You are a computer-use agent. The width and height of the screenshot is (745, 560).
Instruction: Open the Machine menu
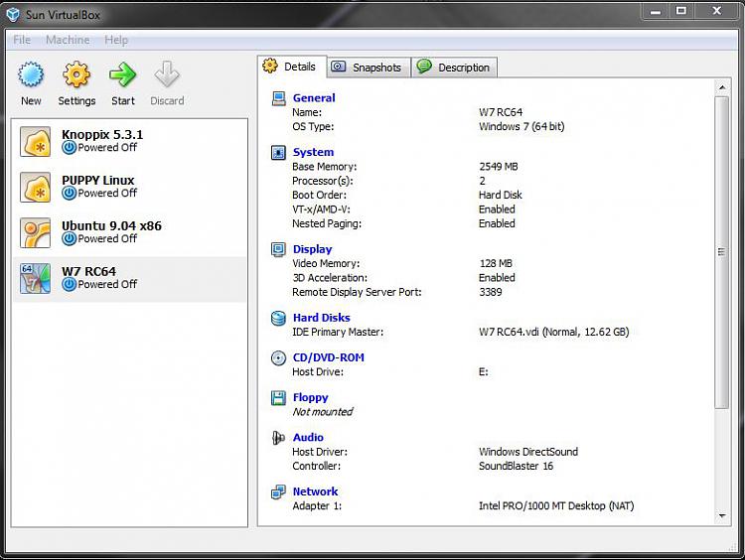68,40
